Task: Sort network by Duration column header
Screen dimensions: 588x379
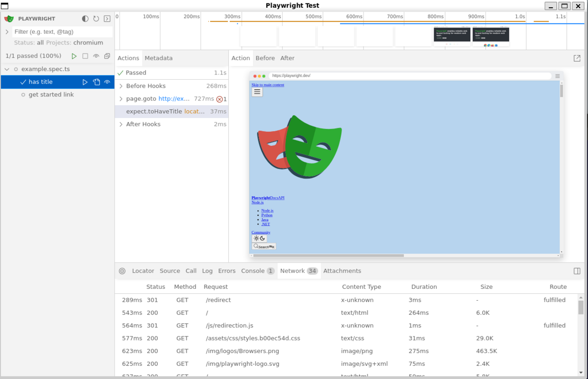Action: pos(424,287)
